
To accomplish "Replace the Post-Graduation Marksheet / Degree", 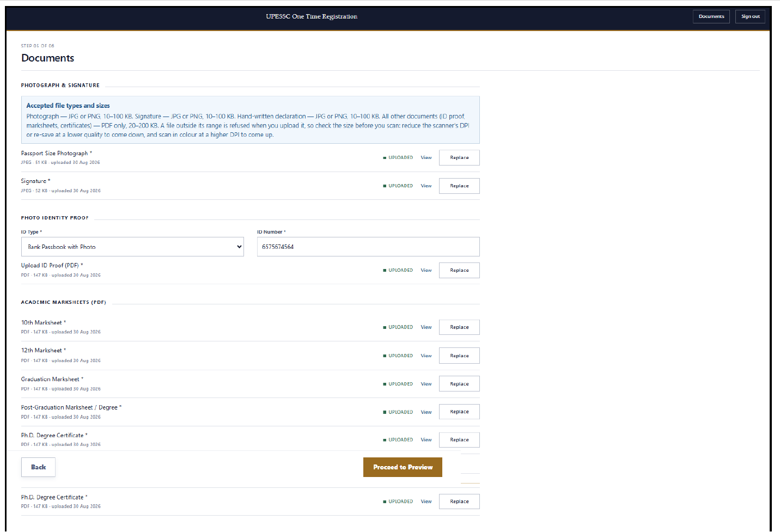I will point(459,412).
